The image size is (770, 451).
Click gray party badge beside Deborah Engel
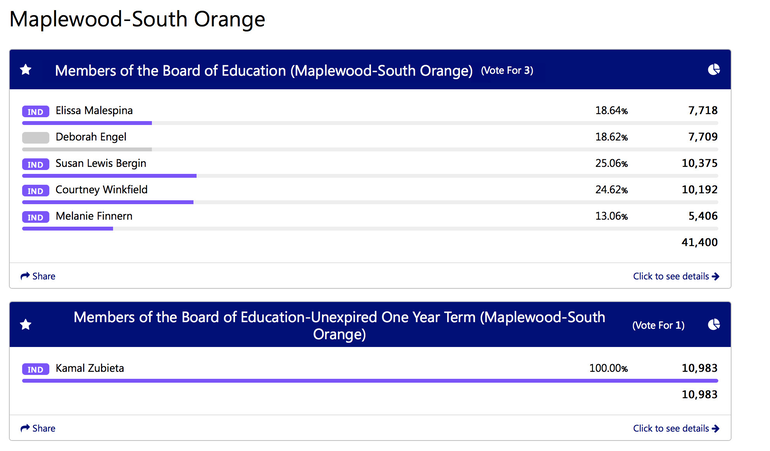point(35,138)
